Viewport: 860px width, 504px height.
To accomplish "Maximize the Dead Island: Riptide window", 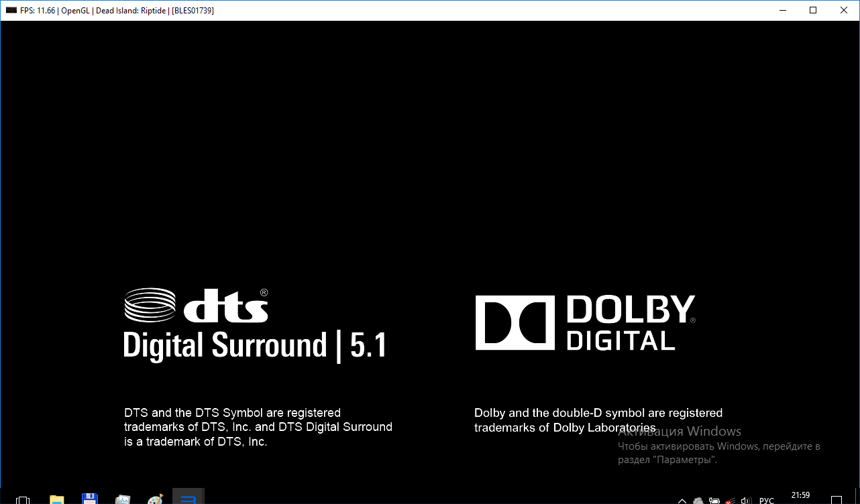I will [813, 10].
